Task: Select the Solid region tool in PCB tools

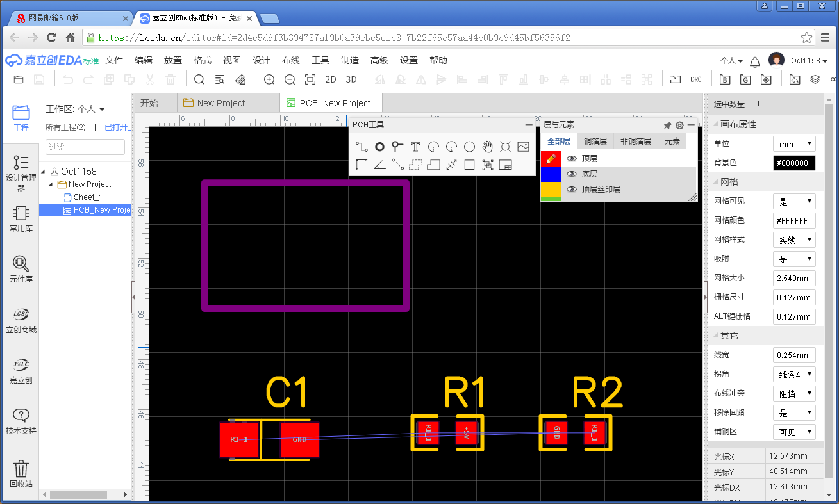Action: (433, 165)
